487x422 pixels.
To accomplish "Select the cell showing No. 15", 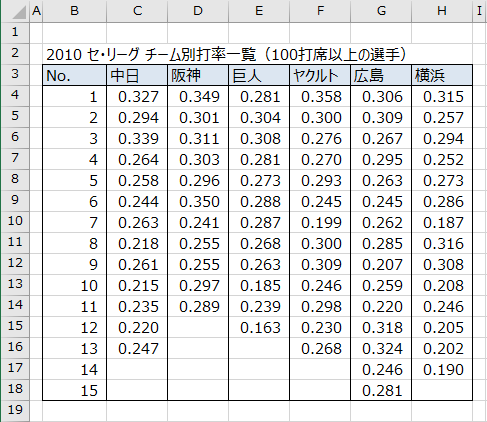I will coord(75,390).
